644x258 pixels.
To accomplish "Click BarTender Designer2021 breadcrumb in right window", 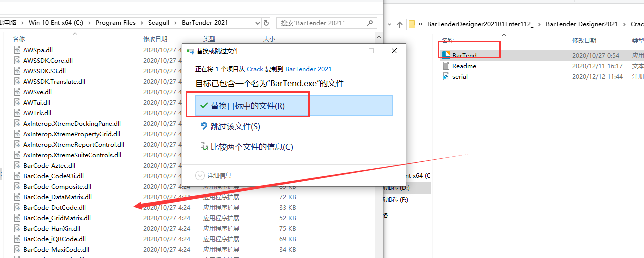I will tap(582, 24).
